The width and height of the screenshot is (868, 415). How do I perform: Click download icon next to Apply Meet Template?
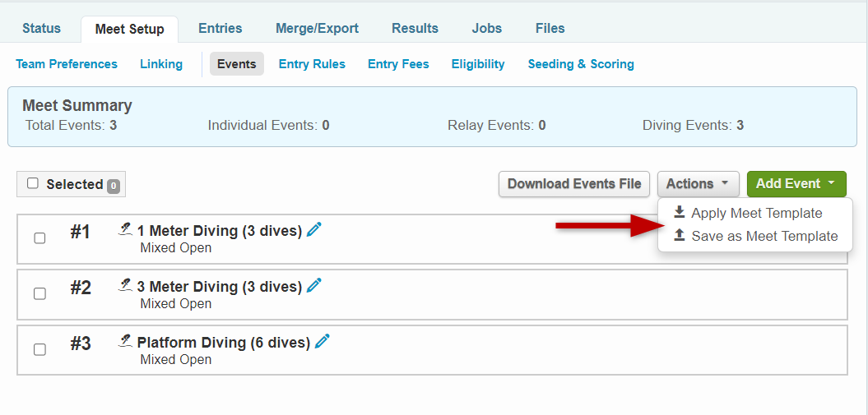680,213
